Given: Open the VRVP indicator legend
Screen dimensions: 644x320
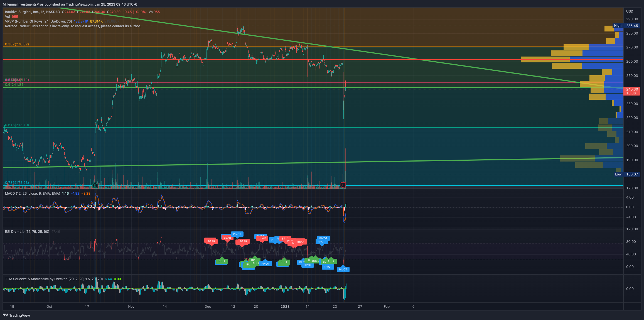Looking at the screenshot, I should pos(38,21).
